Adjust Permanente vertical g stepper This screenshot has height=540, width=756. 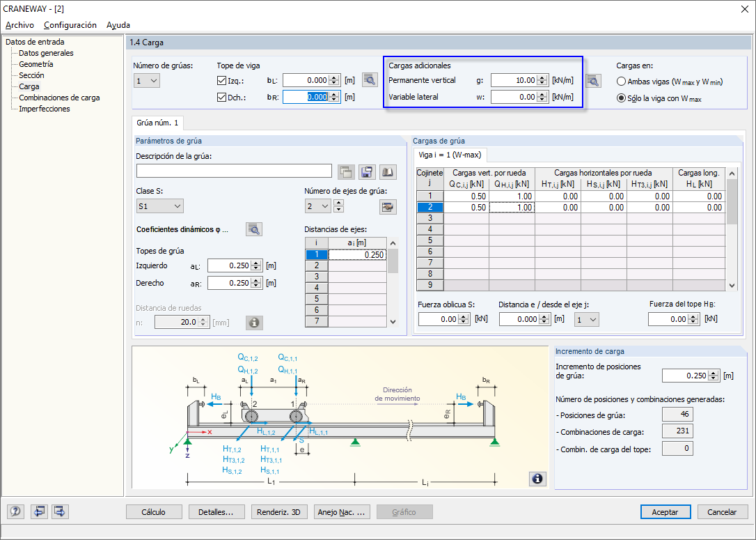tap(542, 81)
